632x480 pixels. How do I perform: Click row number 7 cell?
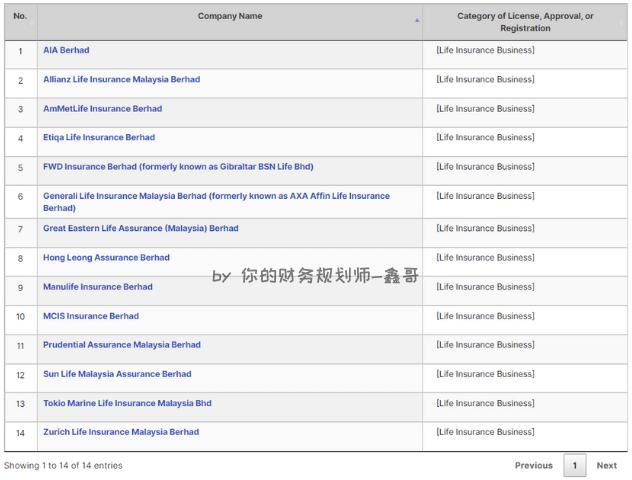[x=21, y=233]
